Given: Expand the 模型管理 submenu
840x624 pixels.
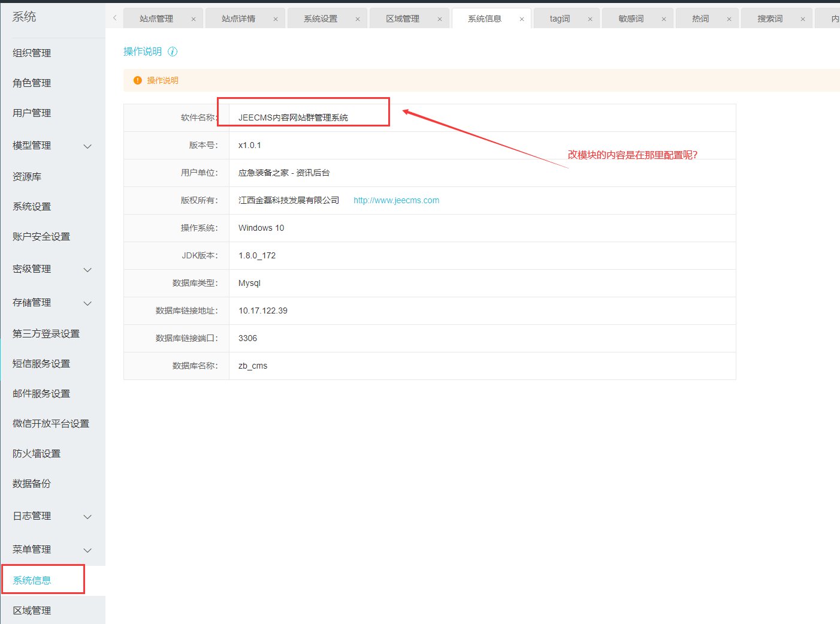Looking at the screenshot, I should click(87, 146).
